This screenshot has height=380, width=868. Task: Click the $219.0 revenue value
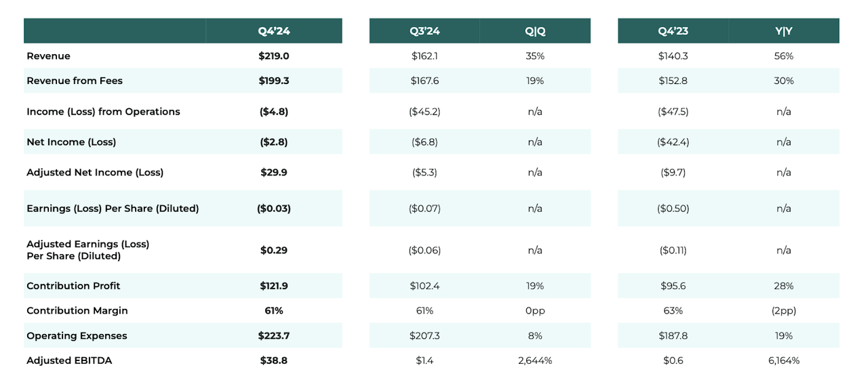tap(274, 56)
